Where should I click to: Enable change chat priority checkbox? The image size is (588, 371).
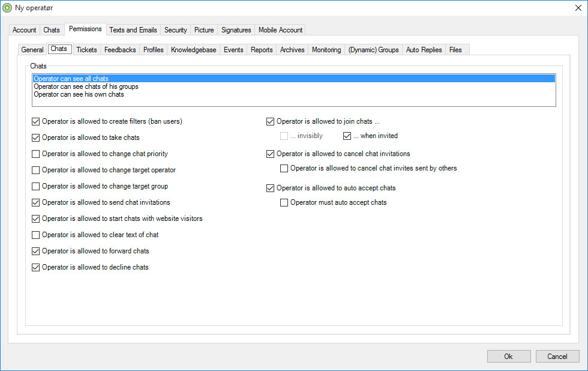coord(35,154)
